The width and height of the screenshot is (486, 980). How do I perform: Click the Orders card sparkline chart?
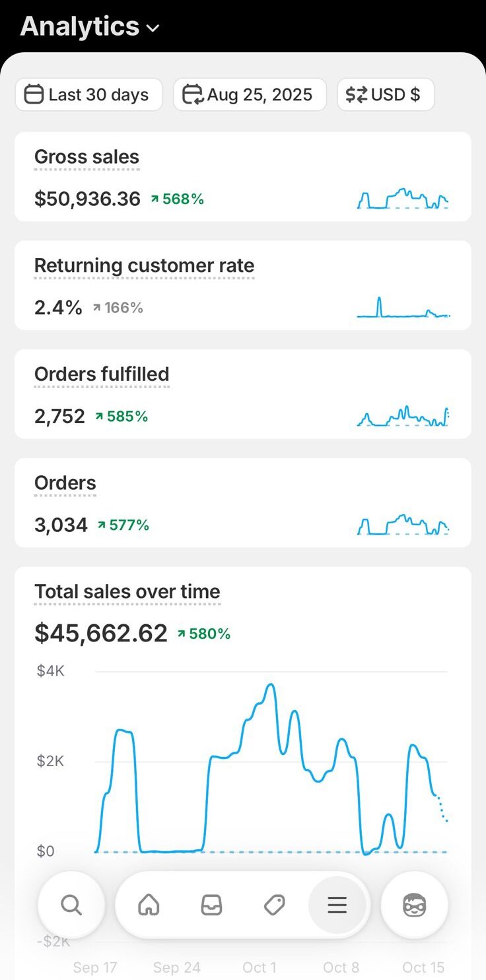[403, 525]
